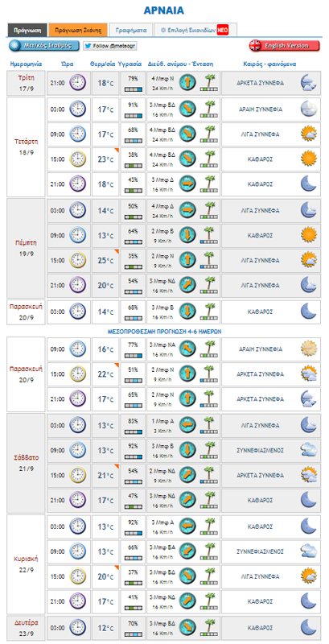The image size is (329, 644).
Task: Click wind direction compass for Τρίτη 17/9 21:00
Action: (187, 83)
